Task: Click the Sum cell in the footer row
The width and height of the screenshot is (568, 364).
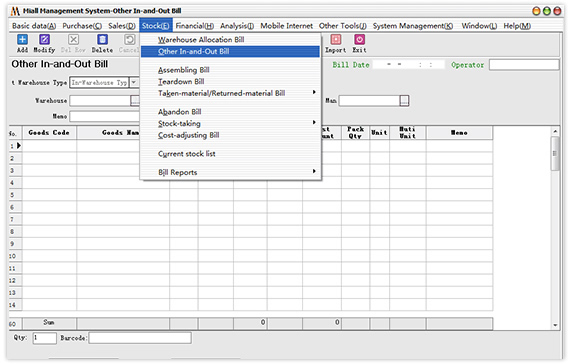Action: tap(49, 323)
